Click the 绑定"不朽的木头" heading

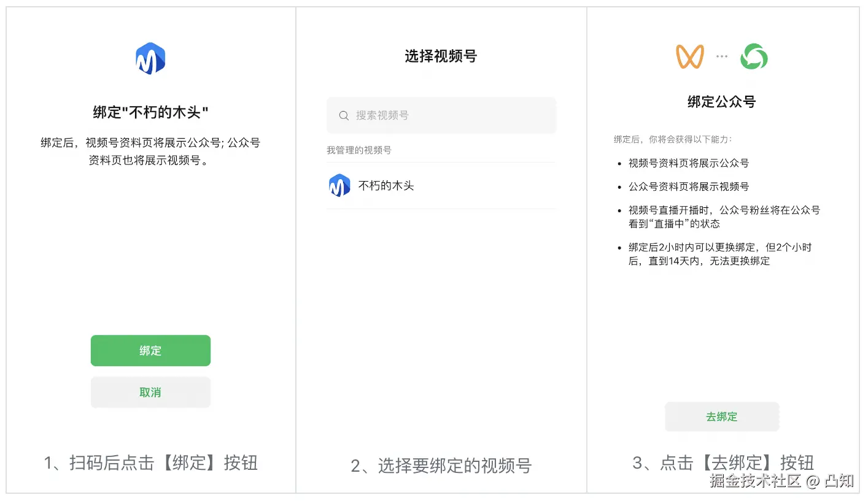pos(150,112)
